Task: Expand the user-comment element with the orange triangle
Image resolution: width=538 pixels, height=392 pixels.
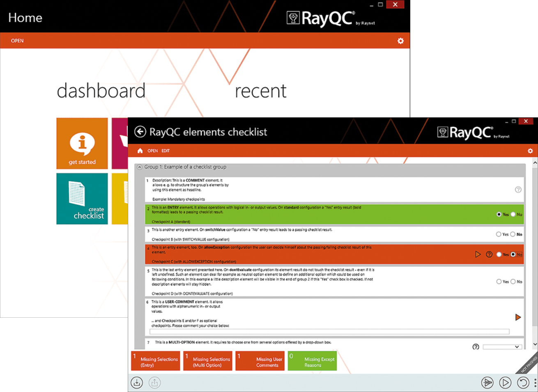Action: coord(518,317)
